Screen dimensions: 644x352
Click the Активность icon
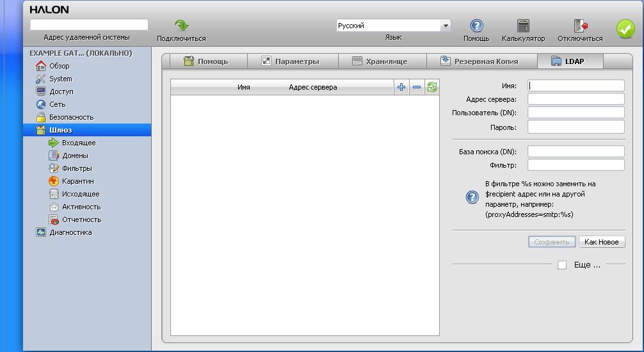53,207
